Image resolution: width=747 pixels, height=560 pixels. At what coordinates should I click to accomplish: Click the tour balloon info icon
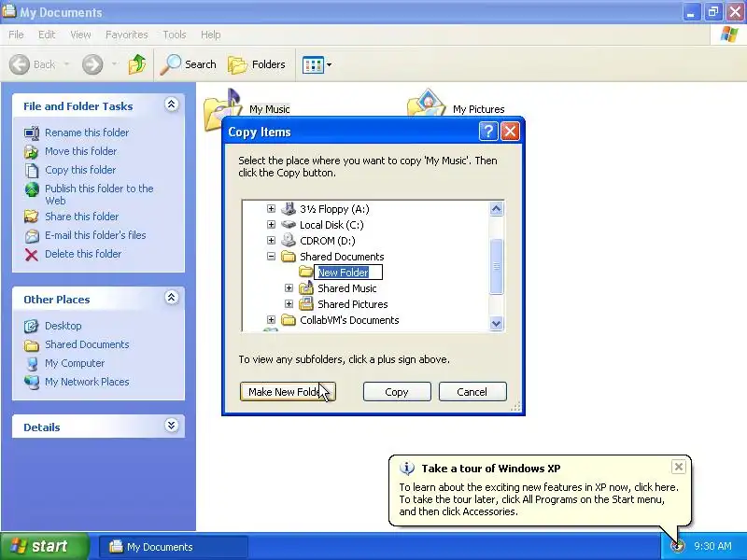[407, 469]
